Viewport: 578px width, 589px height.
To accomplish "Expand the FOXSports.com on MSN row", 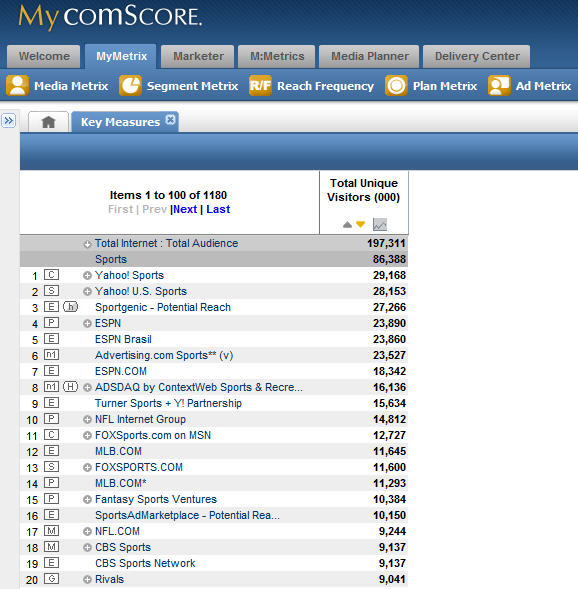I will pyautogui.click(x=87, y=436).
